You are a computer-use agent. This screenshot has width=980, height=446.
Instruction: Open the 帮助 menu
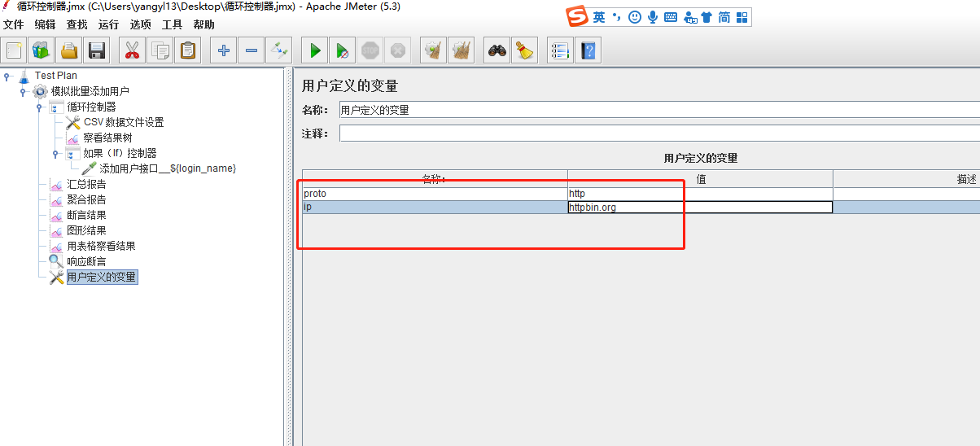[203, 24]
